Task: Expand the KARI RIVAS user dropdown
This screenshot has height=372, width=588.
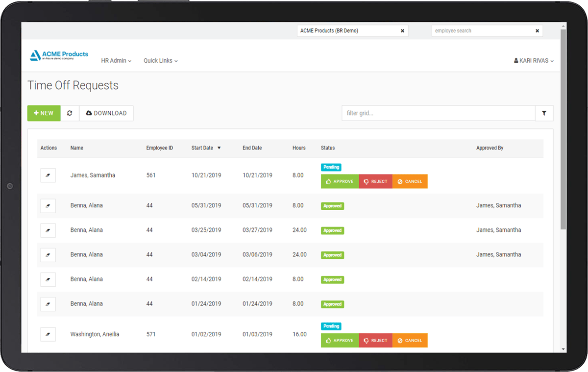Action: [x=534, y=61]
